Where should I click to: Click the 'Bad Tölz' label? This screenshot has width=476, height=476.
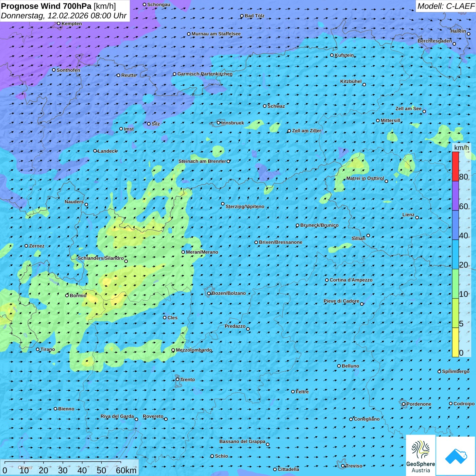click(x=255, y=16)
